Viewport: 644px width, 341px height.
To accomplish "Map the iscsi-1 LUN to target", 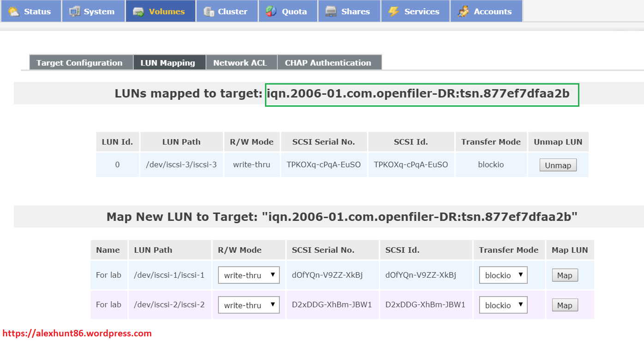I will click(565, 275).
